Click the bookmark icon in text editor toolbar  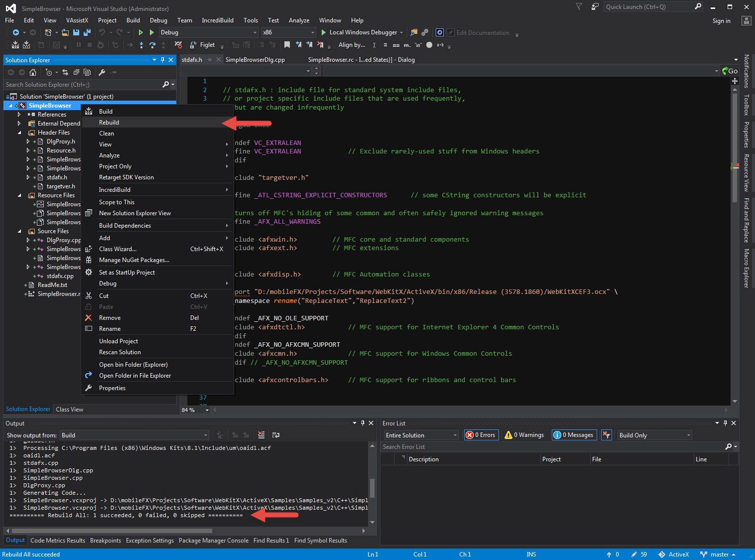(287, 45)
